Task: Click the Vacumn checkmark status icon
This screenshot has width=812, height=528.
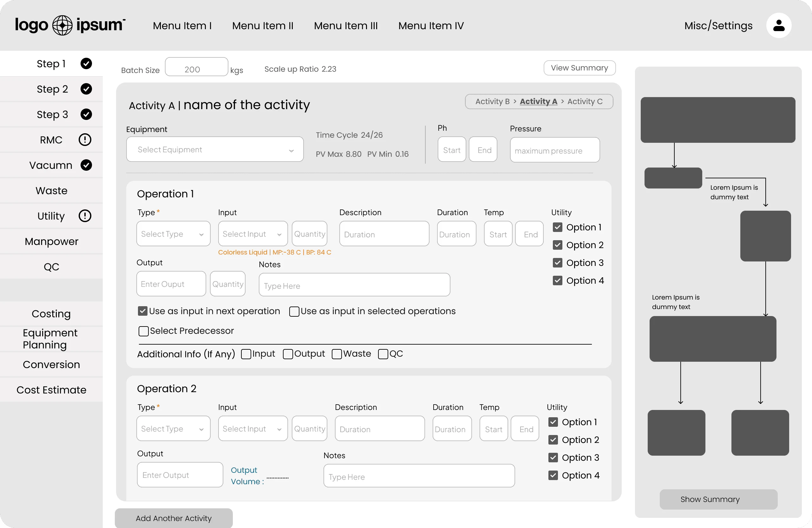Action: (x=86, y=165)
